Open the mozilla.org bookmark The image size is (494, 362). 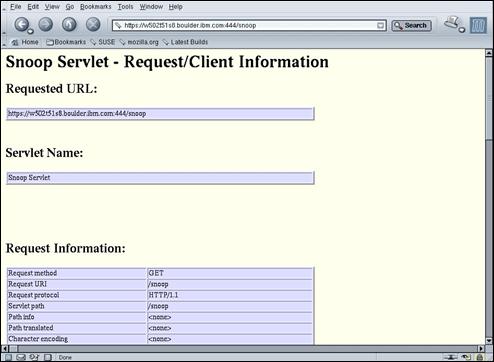coord(139,42)
